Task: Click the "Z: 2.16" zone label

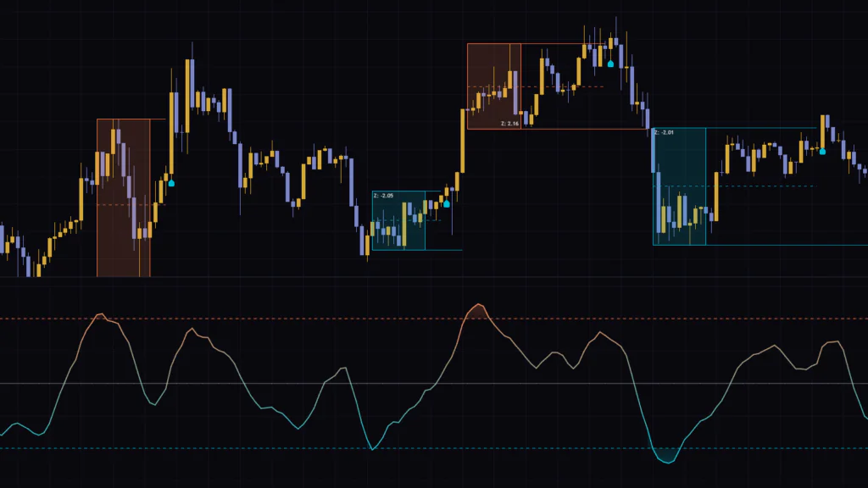Action: 509,124
